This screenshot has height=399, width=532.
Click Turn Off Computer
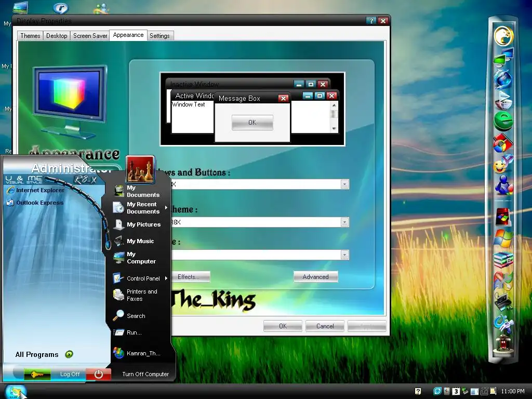145,374
